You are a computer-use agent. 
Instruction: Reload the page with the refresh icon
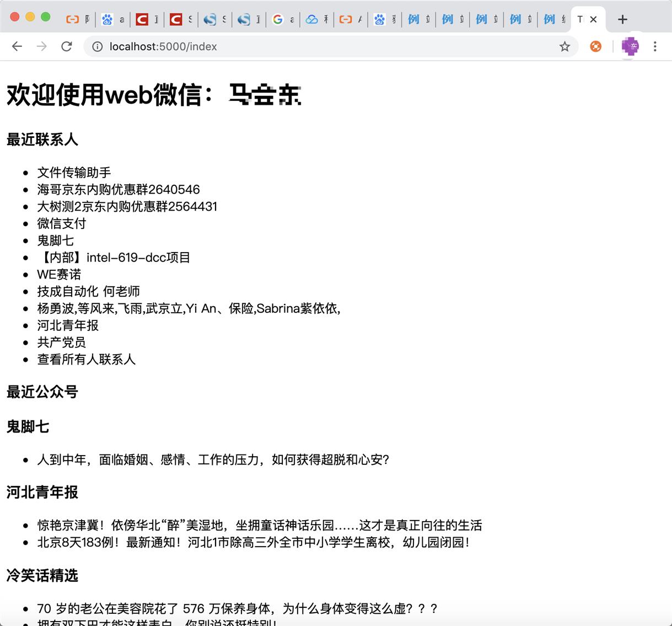(67, 46)
